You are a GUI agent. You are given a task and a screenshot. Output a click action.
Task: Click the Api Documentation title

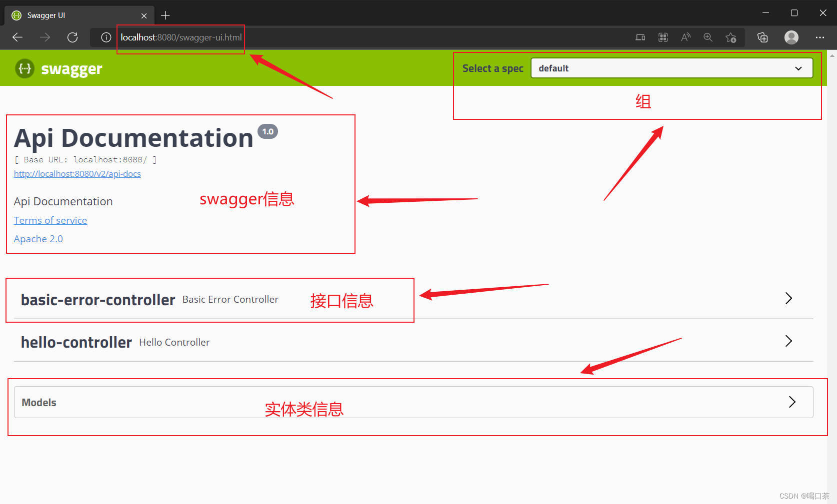pos(133,138)
